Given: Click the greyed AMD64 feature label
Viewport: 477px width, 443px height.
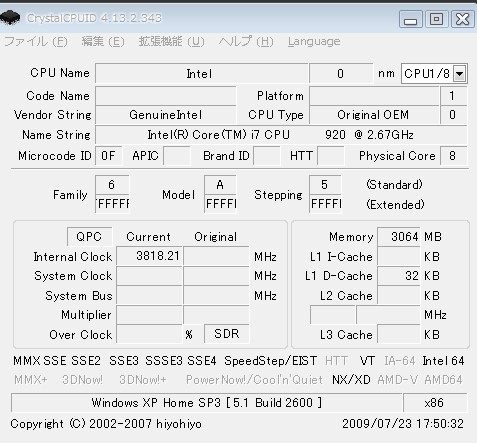Looking at the screenshot, I should [x=443, y=380].
